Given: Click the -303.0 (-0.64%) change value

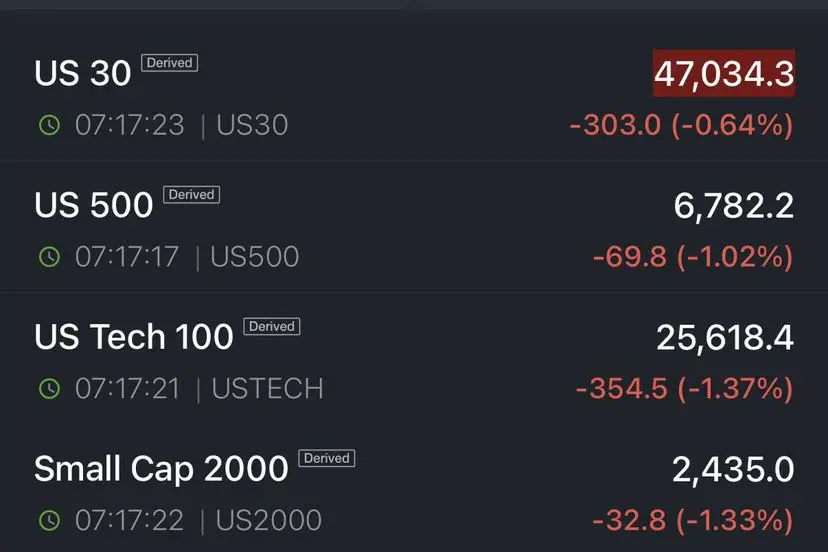Looking at the screenshot, I should coord(681,125).
